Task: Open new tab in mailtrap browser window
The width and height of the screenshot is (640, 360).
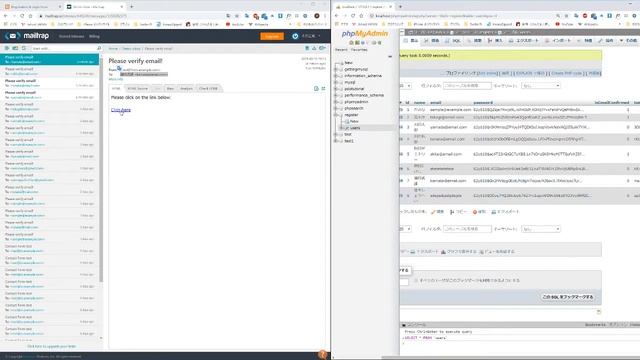Action: (131, 7)
